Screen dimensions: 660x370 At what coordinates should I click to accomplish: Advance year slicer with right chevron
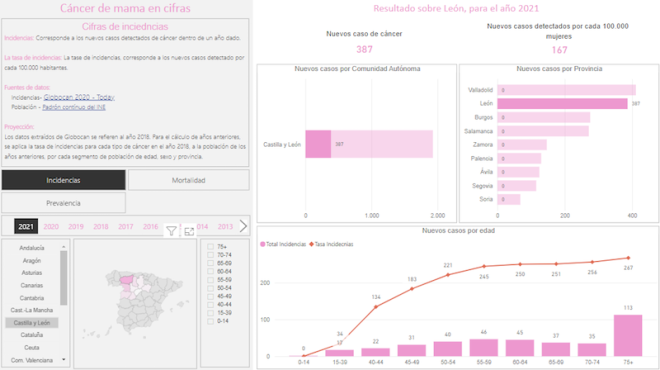coord(243,226)
